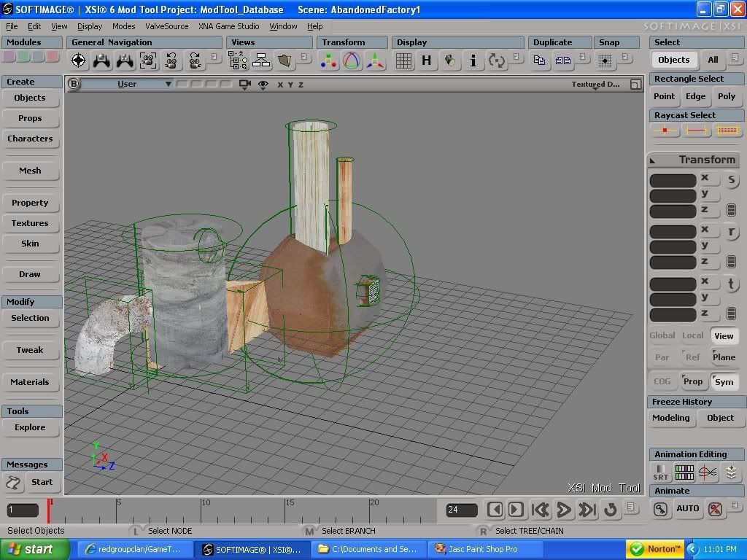The image size is (747, 560).
Task: Open the Animate menu header
Action: click(696, 491)
